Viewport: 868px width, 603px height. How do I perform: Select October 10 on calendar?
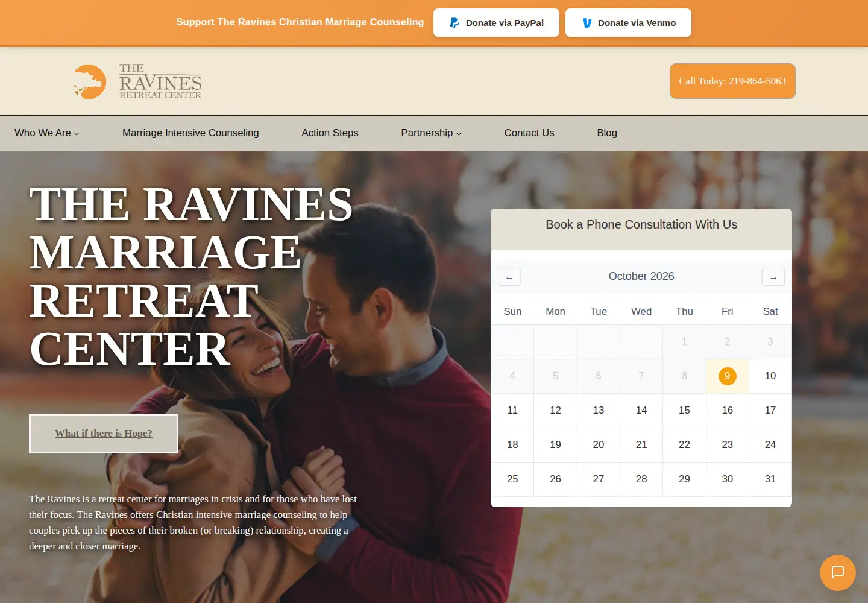point(770,376)
